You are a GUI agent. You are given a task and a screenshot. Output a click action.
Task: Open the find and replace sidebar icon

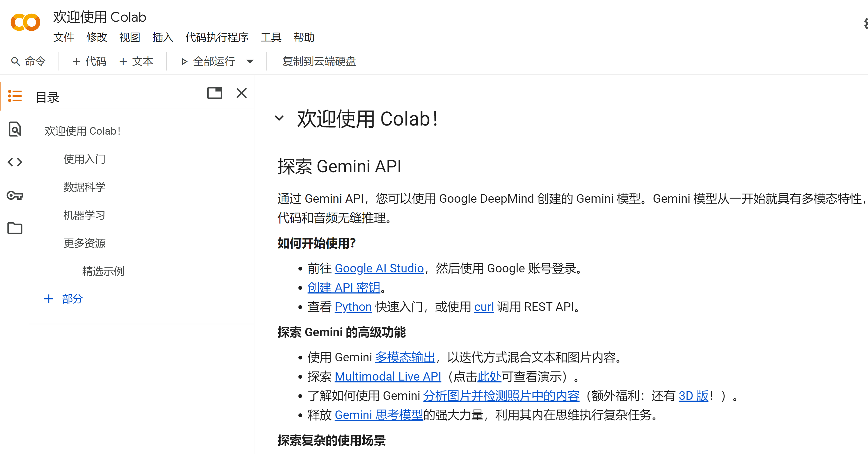[x=15, y=129]
